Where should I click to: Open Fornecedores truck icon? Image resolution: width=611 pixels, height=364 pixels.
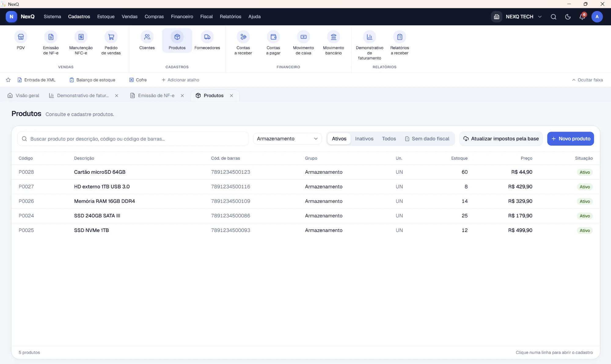207,37
